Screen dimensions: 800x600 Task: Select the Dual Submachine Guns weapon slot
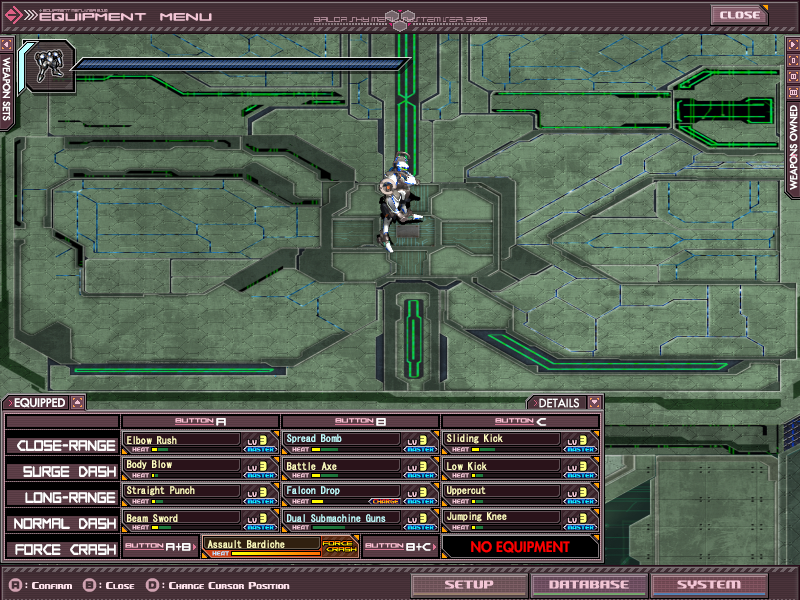(x=360, y=520)
